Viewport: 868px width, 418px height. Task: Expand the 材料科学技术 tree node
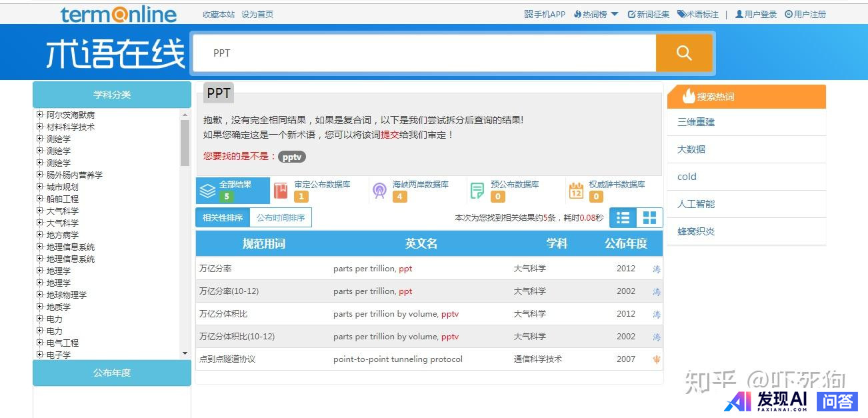[40, 127]
